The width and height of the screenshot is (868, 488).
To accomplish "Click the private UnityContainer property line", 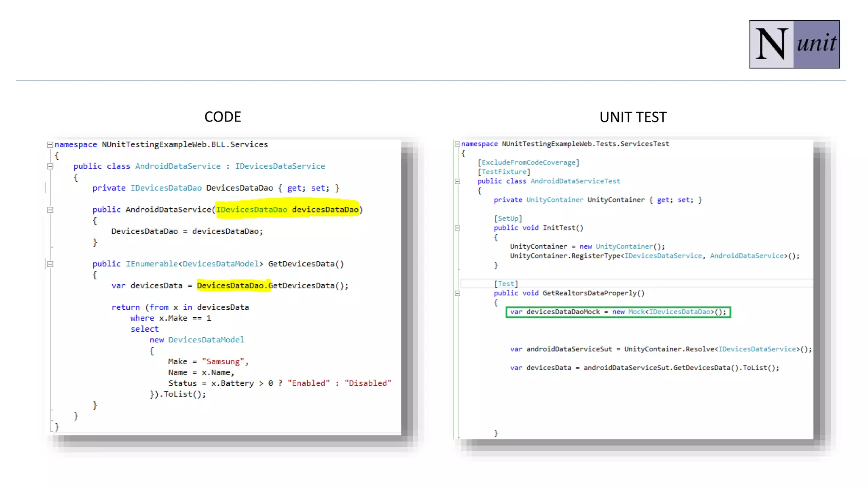I will [598, 200].
